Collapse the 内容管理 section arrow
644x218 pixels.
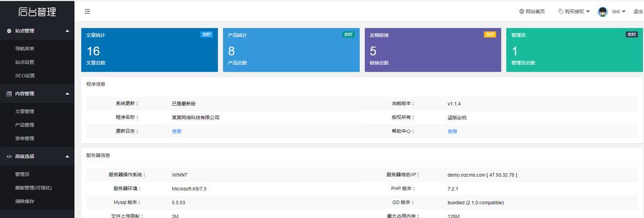[x=67, y=93]
